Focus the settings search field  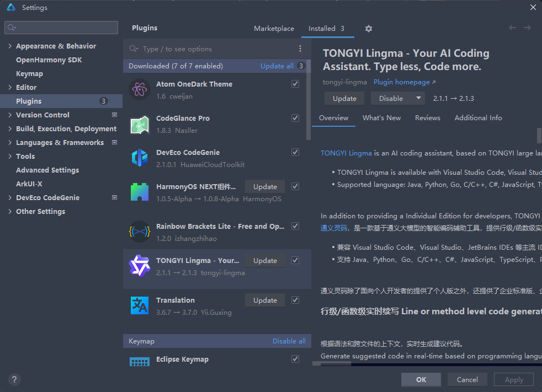(x=61, y=28)
